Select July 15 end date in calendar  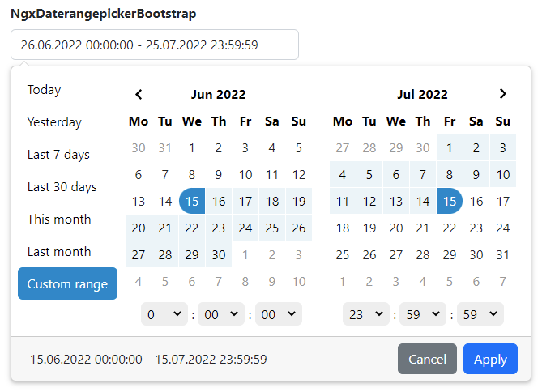[450, 201]
